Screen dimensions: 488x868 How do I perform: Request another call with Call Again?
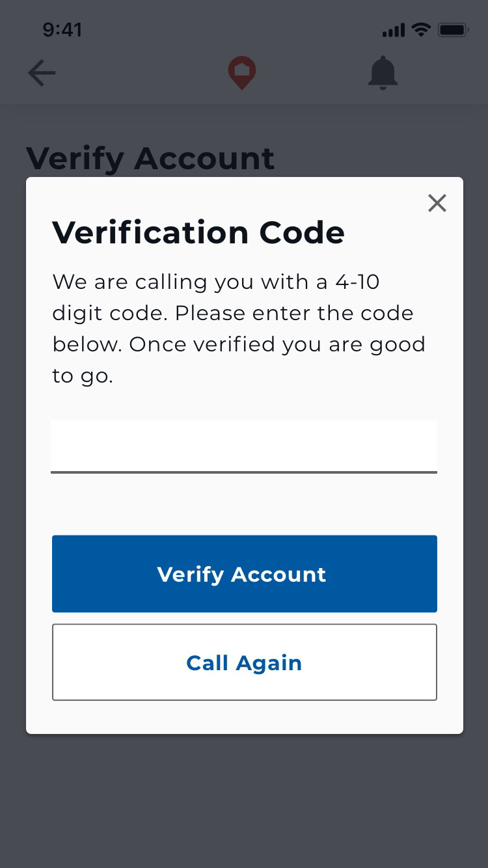pos(244,662)
